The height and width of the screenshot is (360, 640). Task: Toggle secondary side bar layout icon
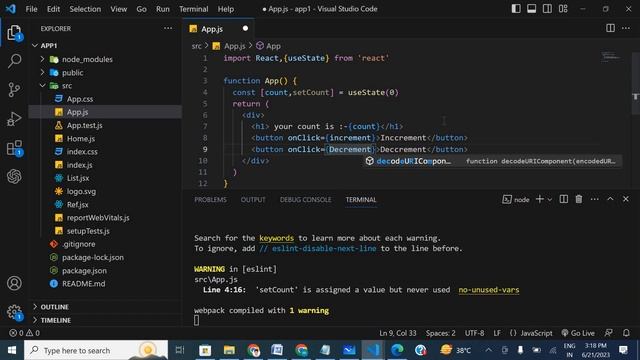(547, 9)
